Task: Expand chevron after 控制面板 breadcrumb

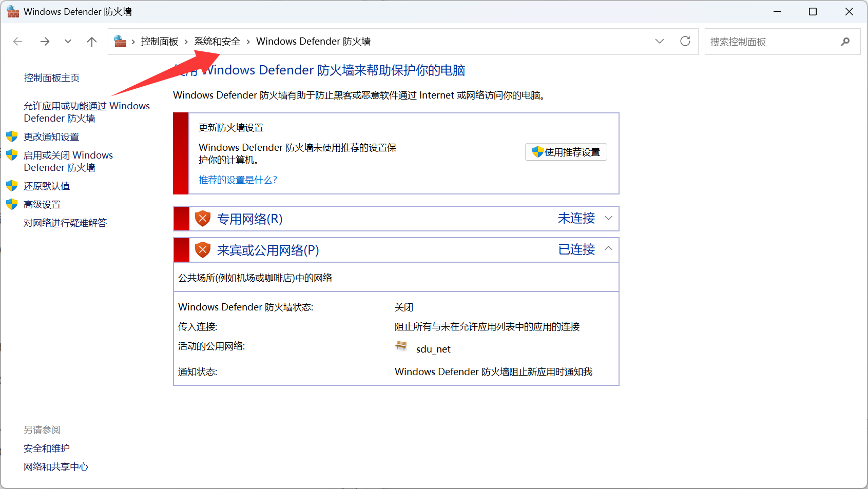Action: (x=186, y=42)
